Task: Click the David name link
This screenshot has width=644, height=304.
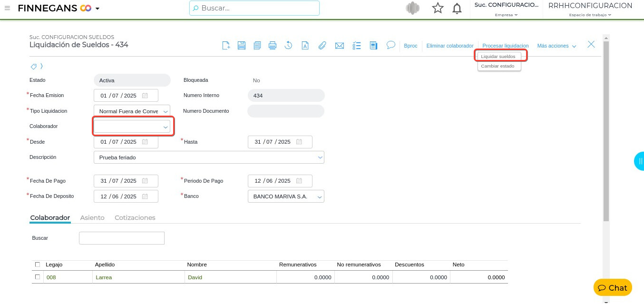Action: [195, 277]
